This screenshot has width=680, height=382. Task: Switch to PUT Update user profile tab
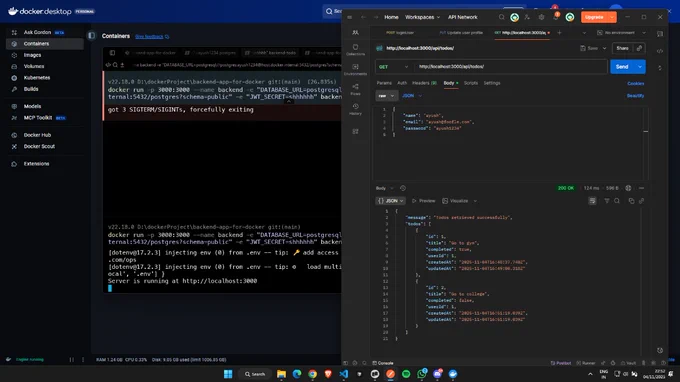click(x=461, y=33)
